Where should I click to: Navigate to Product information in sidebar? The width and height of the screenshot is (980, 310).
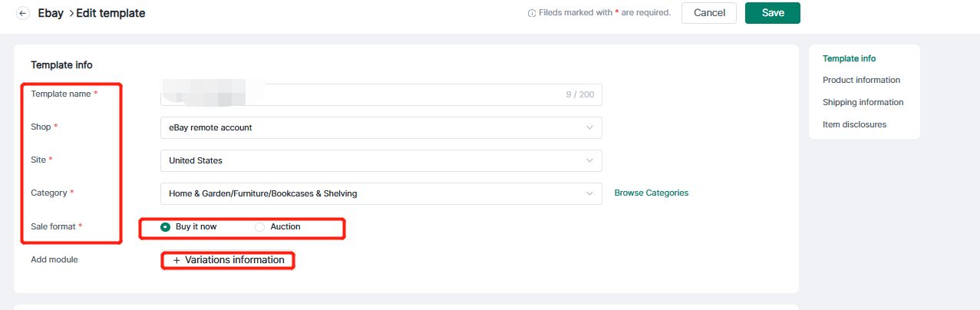pos(861,80)
